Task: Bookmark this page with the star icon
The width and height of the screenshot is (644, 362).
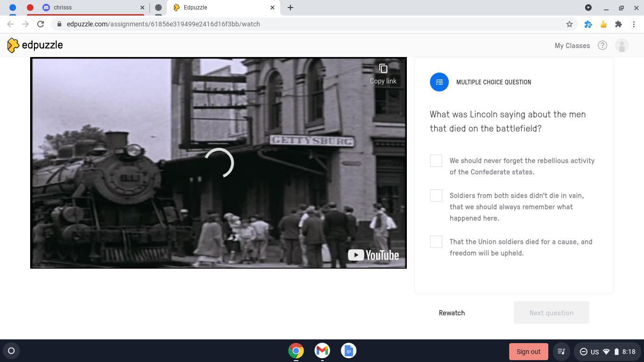Action: coord(569,24)
